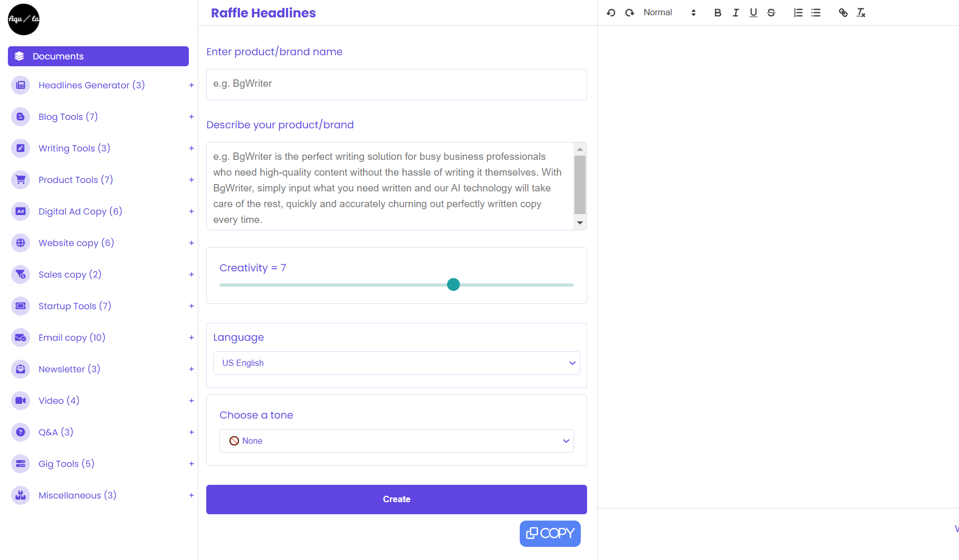Screen dimensions: 959x560
Task: Expand Startup Tools with its plus sign
Action: (x=191, y=306)
